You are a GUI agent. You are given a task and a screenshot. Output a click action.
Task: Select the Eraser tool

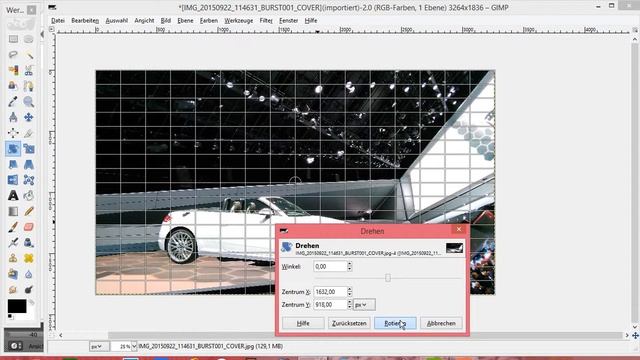click(29, 227)
